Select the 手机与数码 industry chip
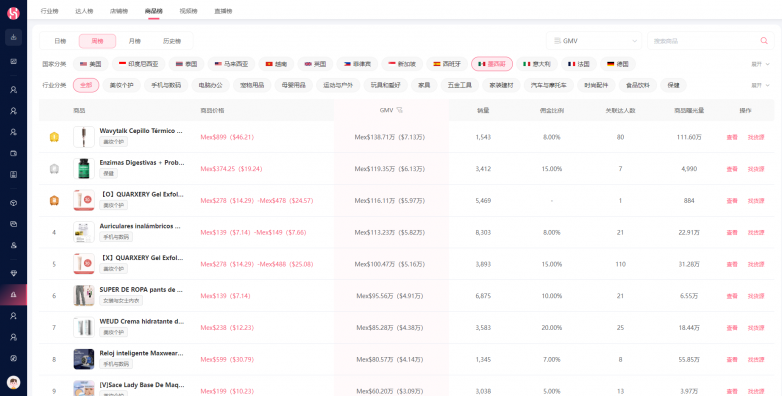Viewport: 782px width, 396px height. [166, 85]
